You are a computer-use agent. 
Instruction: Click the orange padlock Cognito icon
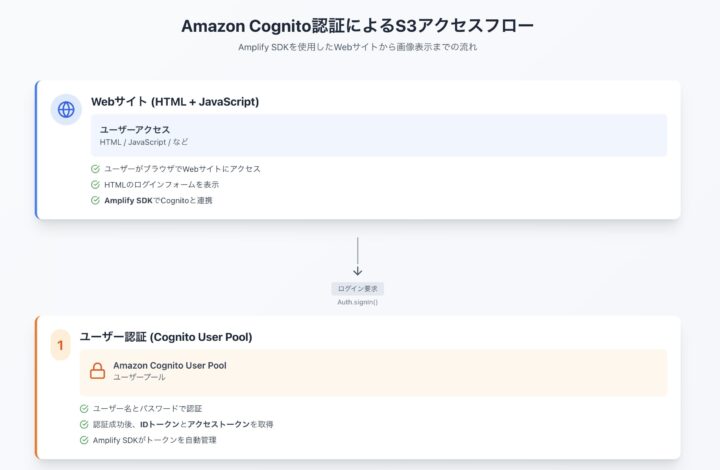[x=97, y=371]
